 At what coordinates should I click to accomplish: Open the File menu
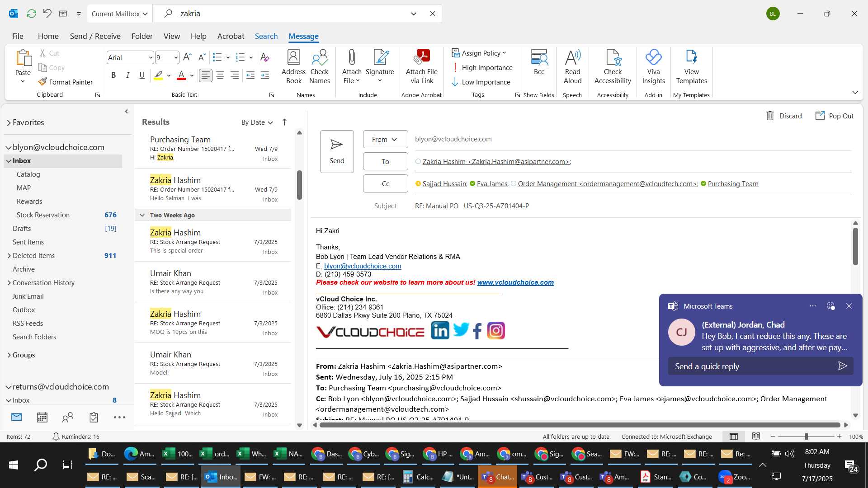18,36
